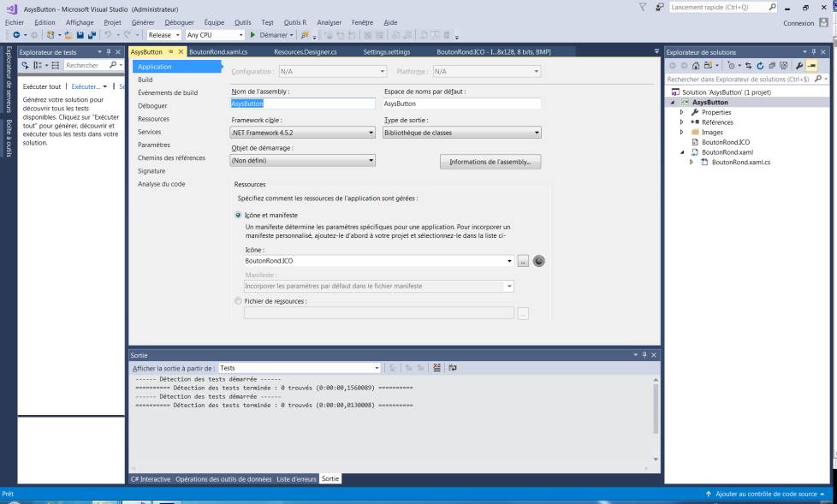
Task: Toggle word wrap in Sortie panel
Action: [452, 367]
